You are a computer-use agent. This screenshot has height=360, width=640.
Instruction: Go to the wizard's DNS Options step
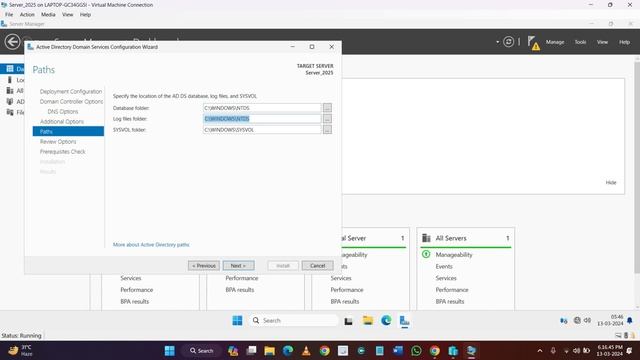(x=62, y=111)
